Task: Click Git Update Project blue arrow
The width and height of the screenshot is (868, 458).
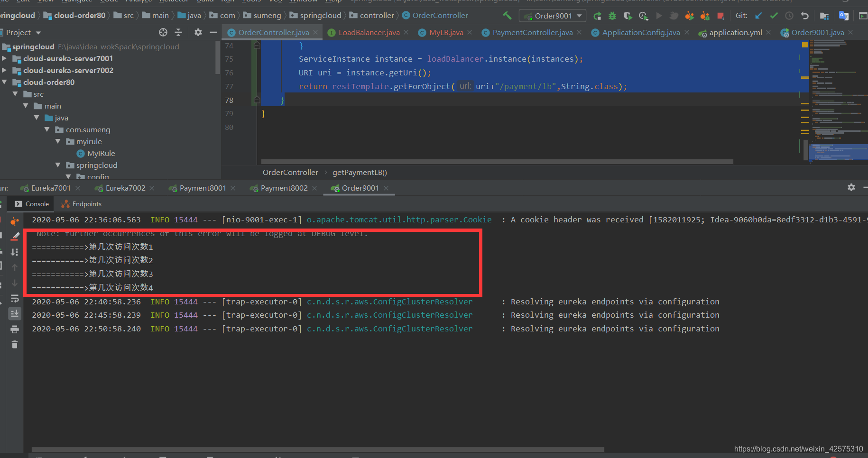Action: [758, 16]
